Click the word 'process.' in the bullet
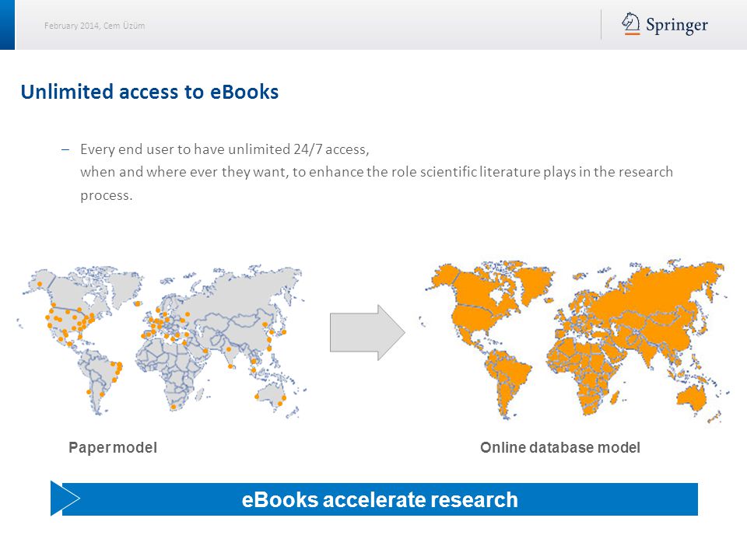The height and width of the screenshot is (560, 747). tap(107, 195)
